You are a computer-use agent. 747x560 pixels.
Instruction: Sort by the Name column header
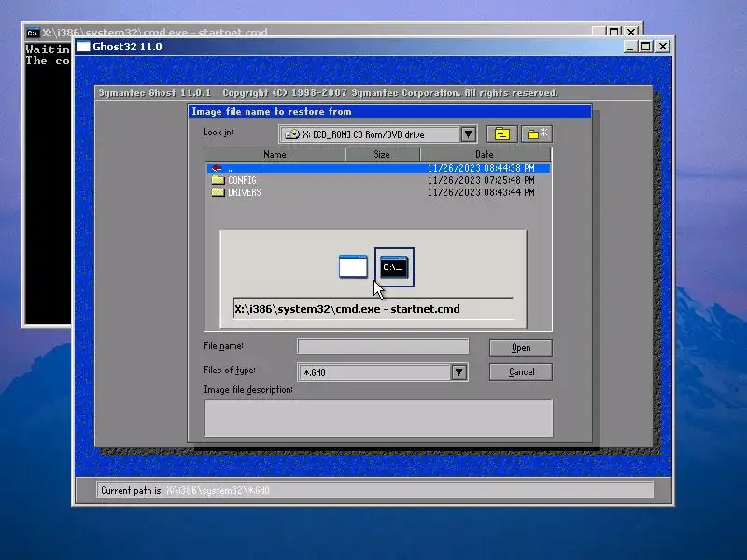pyautogui.click(x=275, y=154)
